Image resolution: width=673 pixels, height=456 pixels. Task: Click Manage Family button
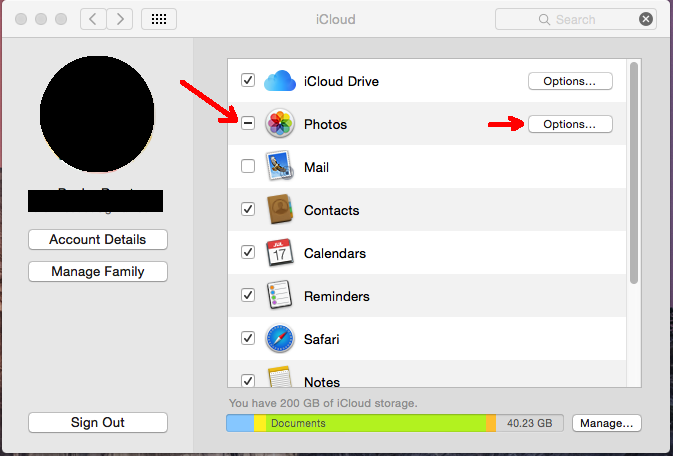point(98,271)
